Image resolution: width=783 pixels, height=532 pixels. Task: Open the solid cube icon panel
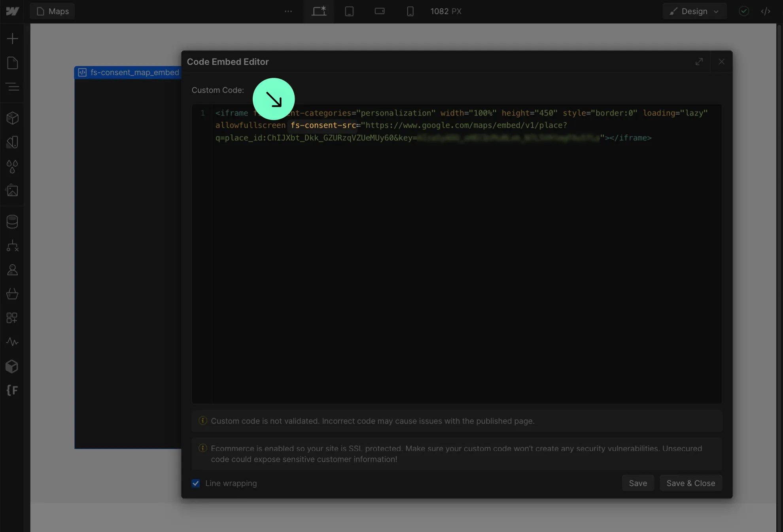(12, 366)
